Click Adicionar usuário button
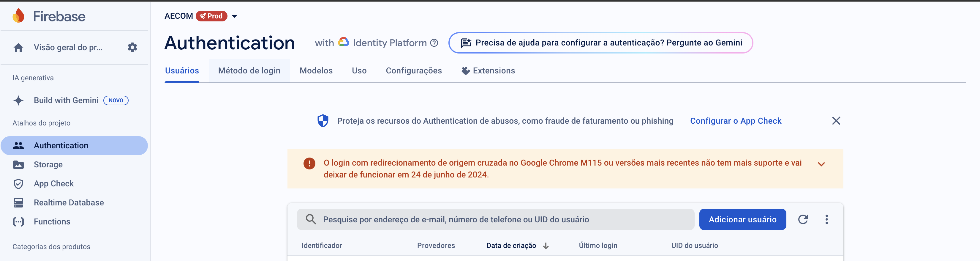Viewport: 980px width, 261px height. coord(742,219)
